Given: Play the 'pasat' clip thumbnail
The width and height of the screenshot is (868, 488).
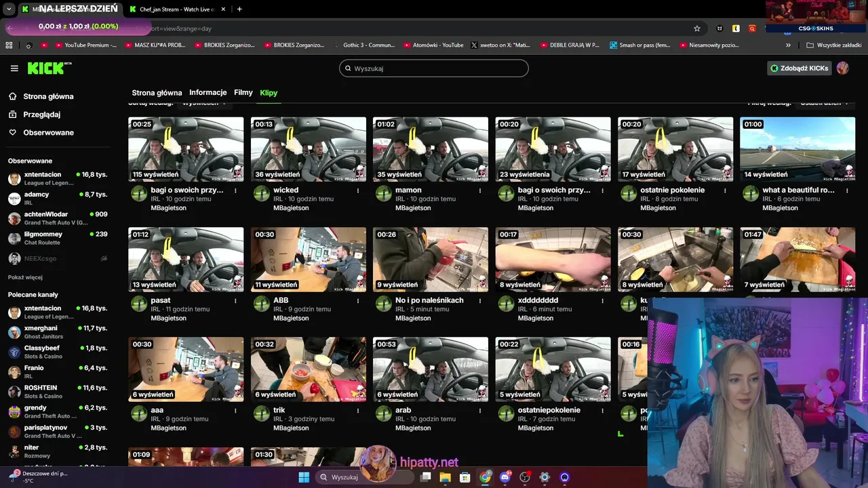Looking at the screenshot, I should pyautogui.click(x=186, y=260).
